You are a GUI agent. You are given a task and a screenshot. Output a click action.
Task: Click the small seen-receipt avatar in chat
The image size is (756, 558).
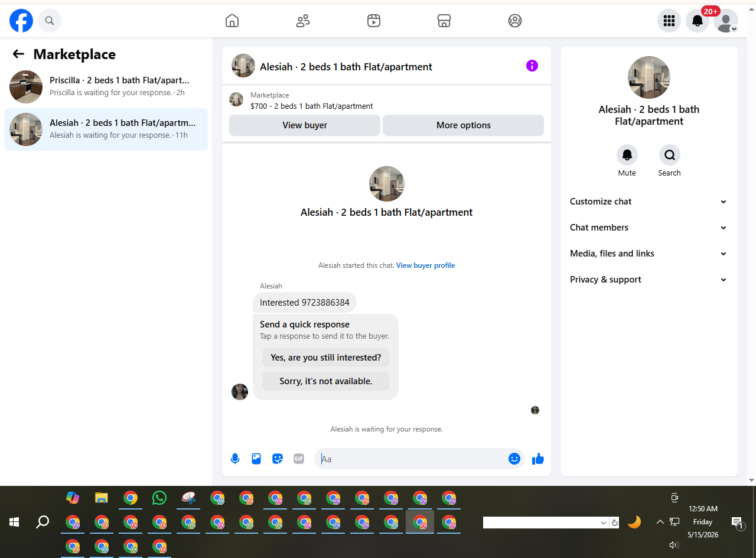[x=535, y=410]
